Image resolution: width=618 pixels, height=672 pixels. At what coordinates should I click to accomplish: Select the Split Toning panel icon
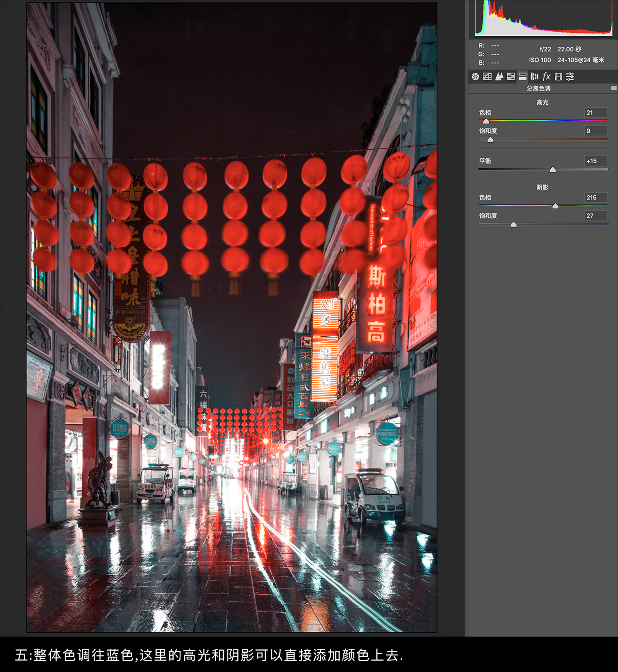point(522,76)
